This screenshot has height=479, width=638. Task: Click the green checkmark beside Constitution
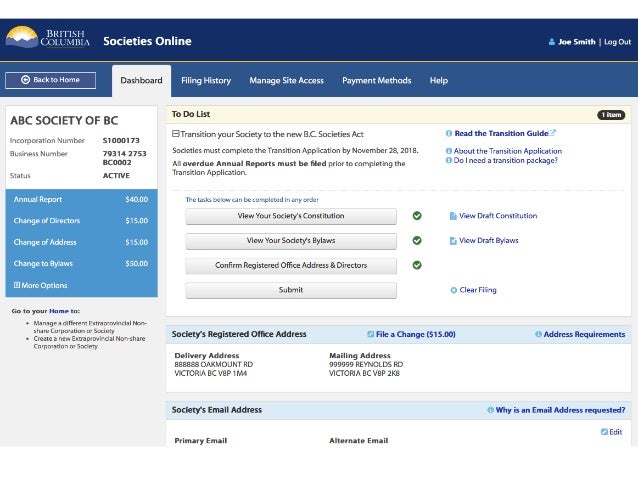click(x=417, y=215)
